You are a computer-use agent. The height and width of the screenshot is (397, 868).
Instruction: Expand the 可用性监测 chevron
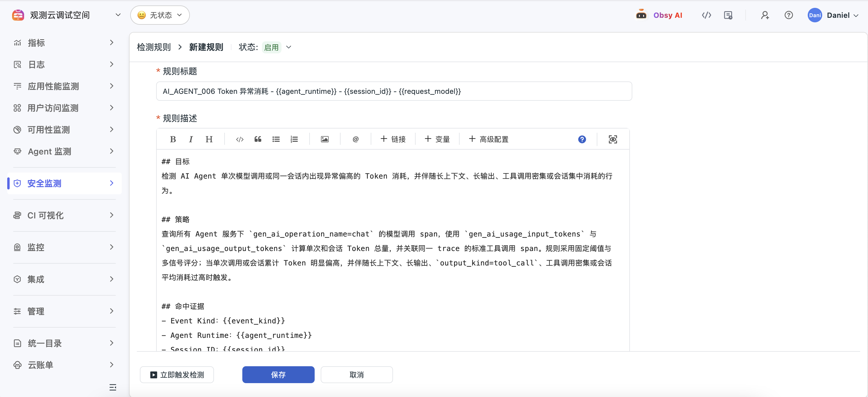[x=112, y=129]
